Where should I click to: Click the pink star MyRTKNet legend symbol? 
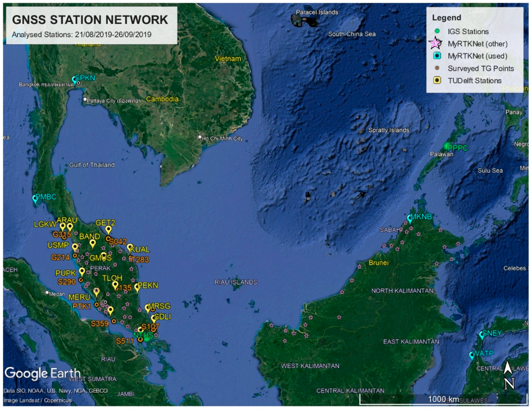pos(435,43)
